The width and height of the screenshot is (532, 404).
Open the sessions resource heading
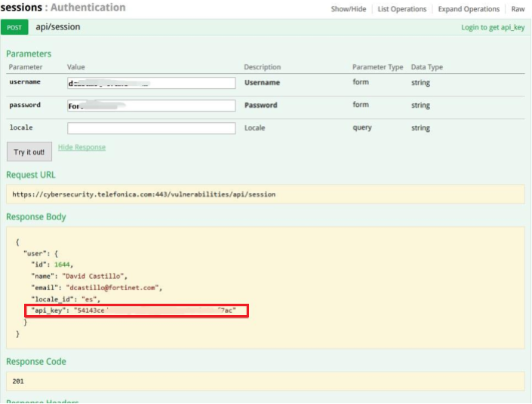click(x=21, y=8)
